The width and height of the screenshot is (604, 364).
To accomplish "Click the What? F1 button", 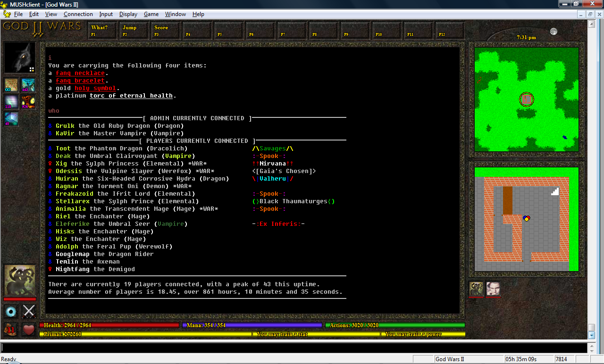I will point(103,31).
